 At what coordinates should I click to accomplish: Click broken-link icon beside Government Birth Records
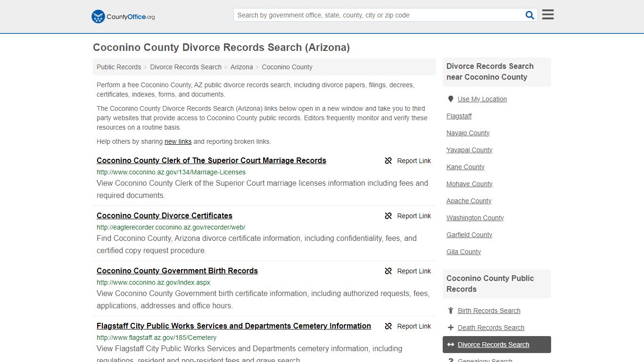(388, 271)
